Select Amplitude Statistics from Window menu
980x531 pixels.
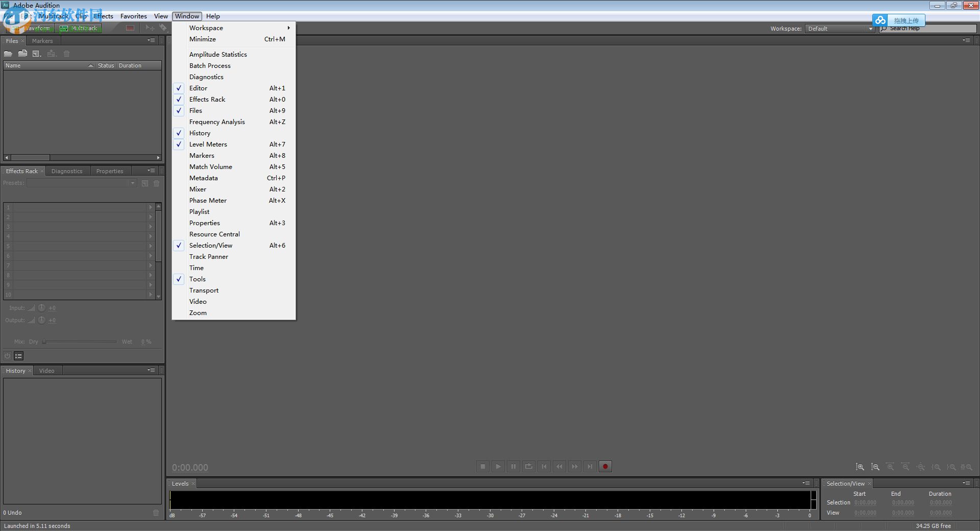218,54
